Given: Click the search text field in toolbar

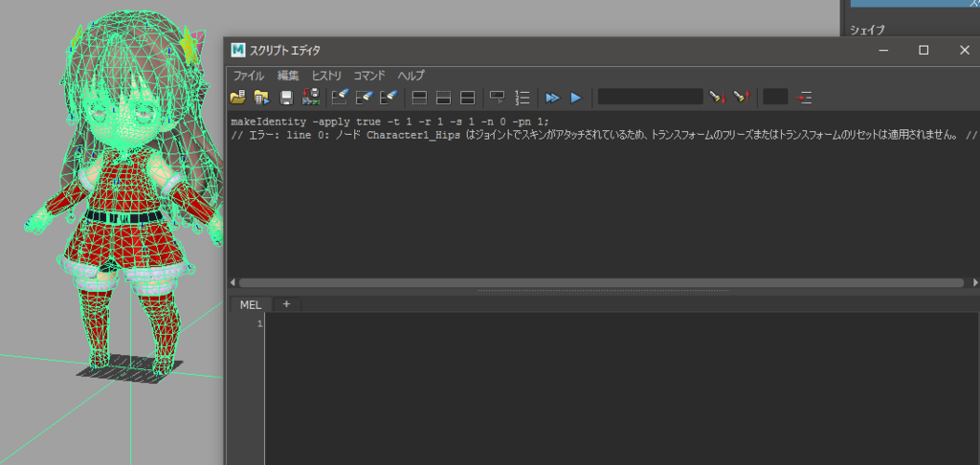Looking at the screenshot, I should tap(650, 97).
